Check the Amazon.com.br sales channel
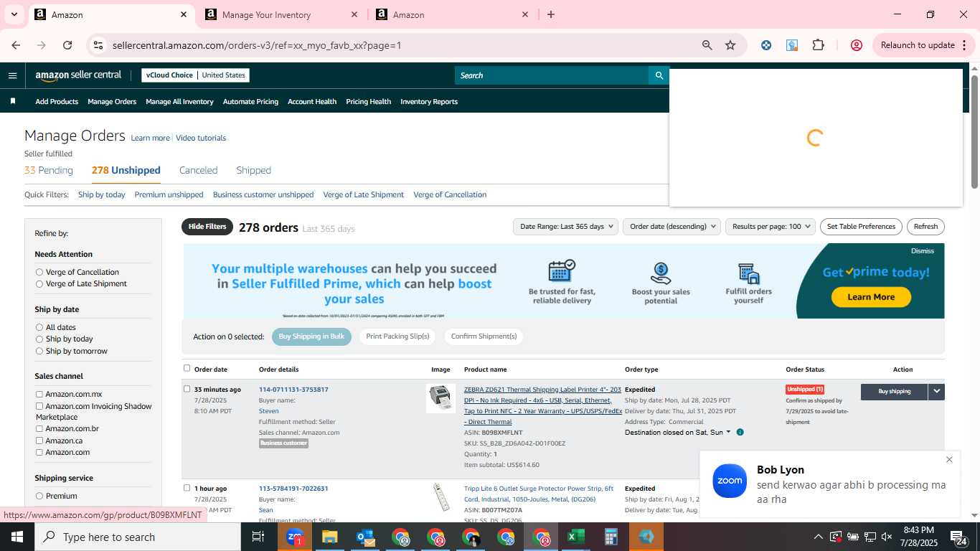This screenshot has width=980, height=551. point(39,428)
